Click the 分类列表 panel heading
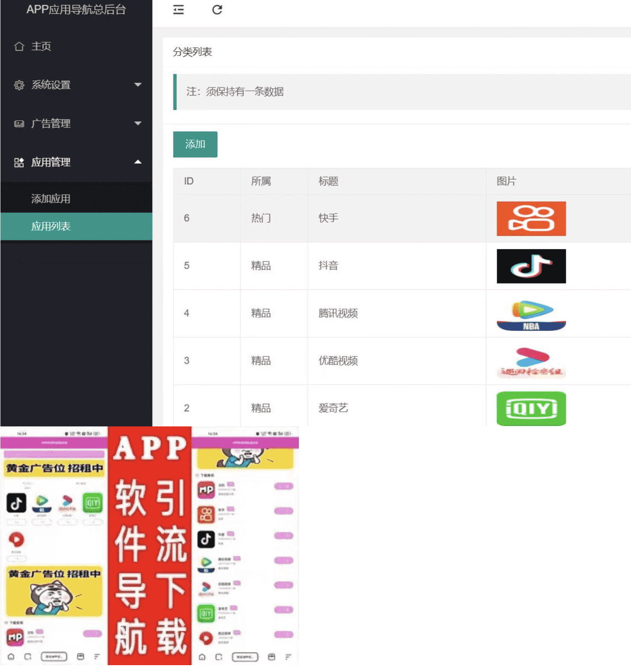The width and height of the screenshot is (631, 672). [192, 52]
